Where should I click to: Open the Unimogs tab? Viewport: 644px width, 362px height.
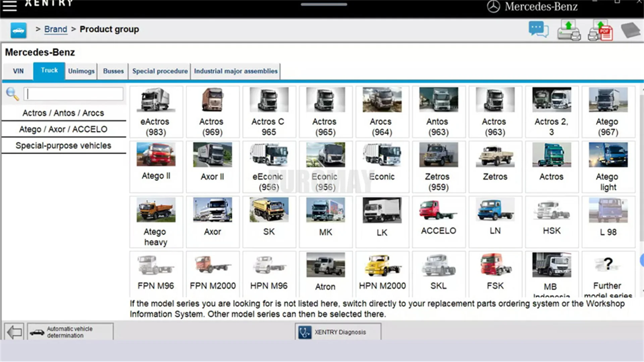pos(81,71)
